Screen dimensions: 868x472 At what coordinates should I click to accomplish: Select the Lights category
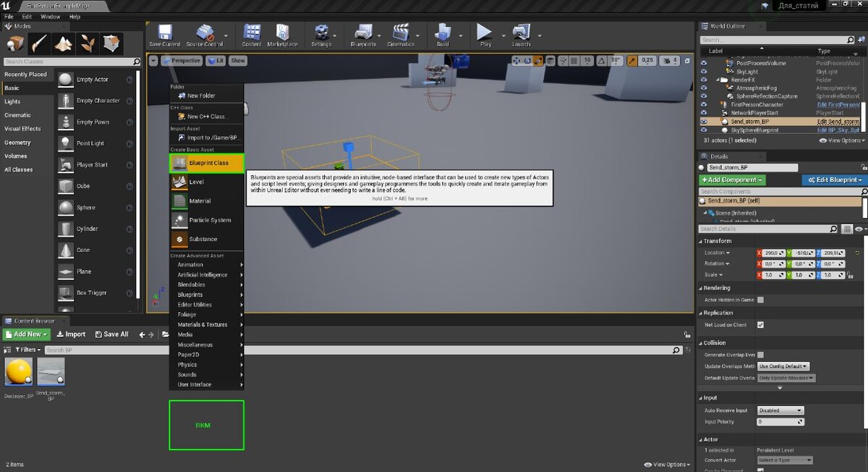(x=12, y=101)
